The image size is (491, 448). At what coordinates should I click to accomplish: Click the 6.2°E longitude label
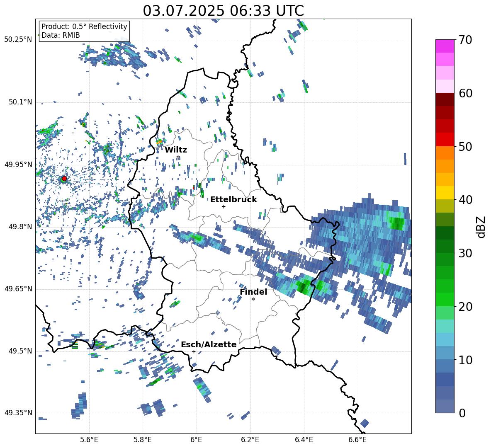pyautogui.click(x=250, y=440)
